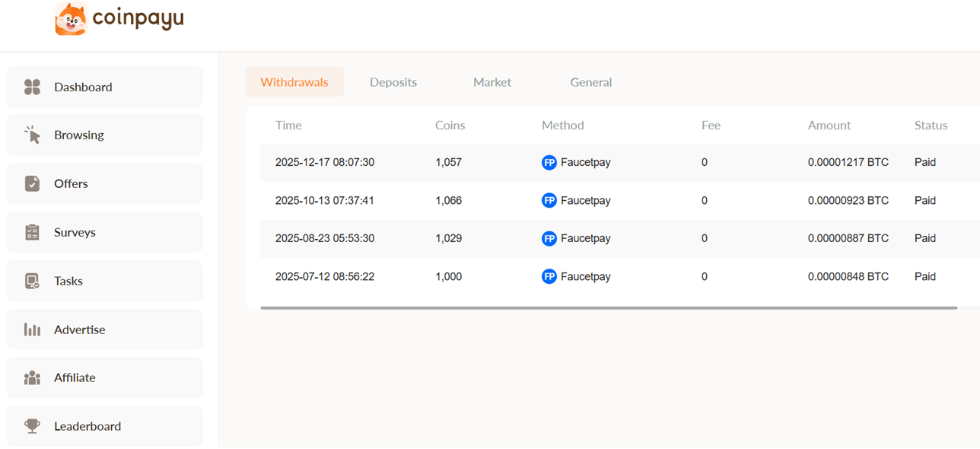980x449 pixels.
Task: Open Dashboard via its clover icon
Action: (32, 87)
